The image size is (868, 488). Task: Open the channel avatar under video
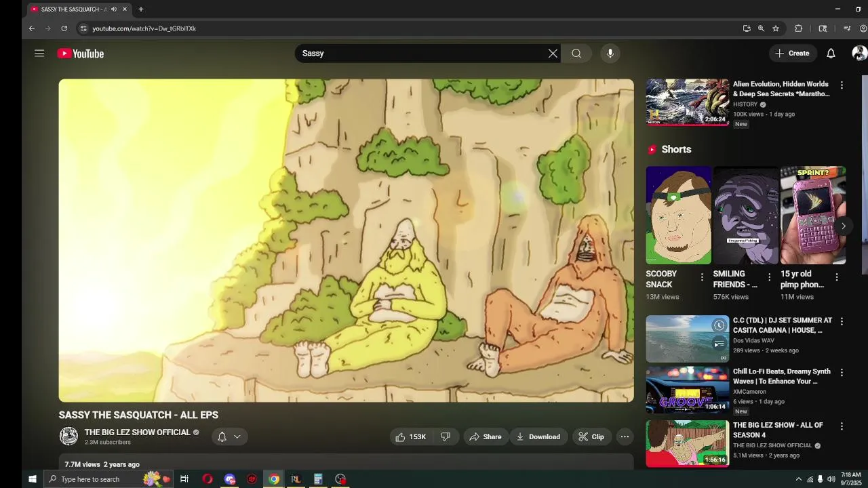click(x=68, y=436)
